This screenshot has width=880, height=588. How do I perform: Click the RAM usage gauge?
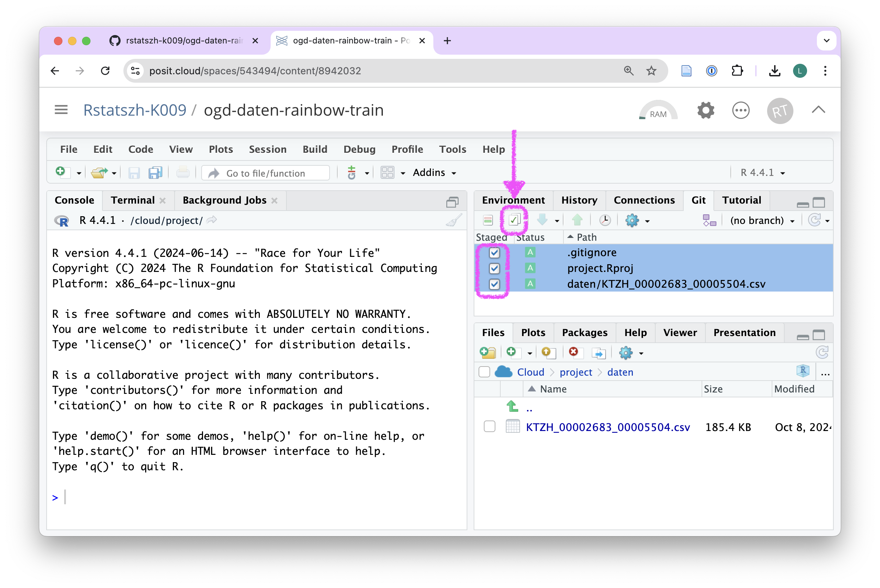658,110
